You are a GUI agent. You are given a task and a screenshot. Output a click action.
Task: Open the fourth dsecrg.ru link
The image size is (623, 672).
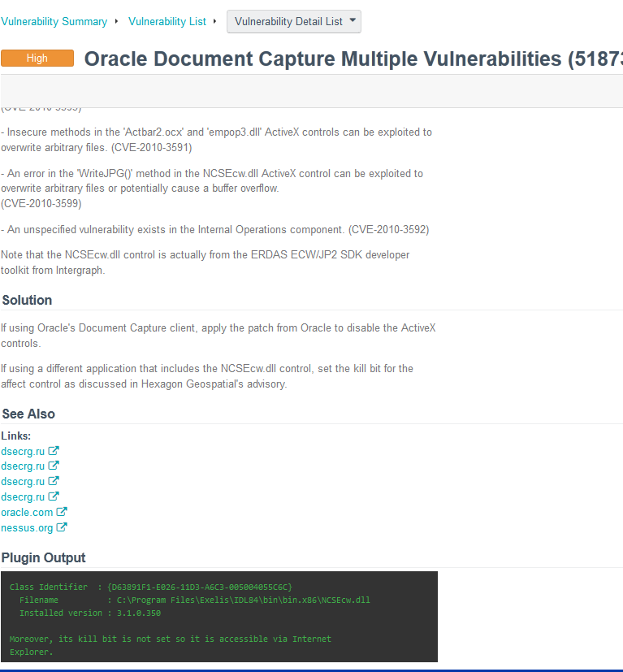23,497
